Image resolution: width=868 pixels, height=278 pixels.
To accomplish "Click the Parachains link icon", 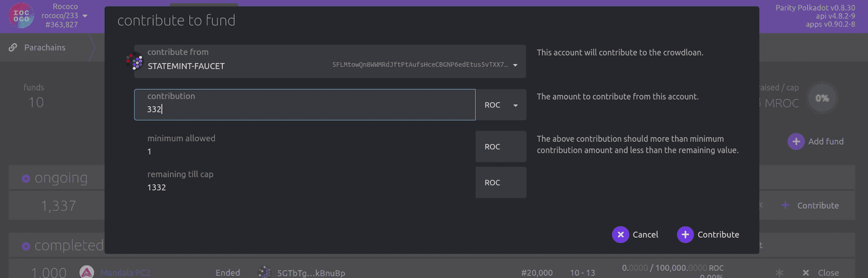I will (13, 48).
